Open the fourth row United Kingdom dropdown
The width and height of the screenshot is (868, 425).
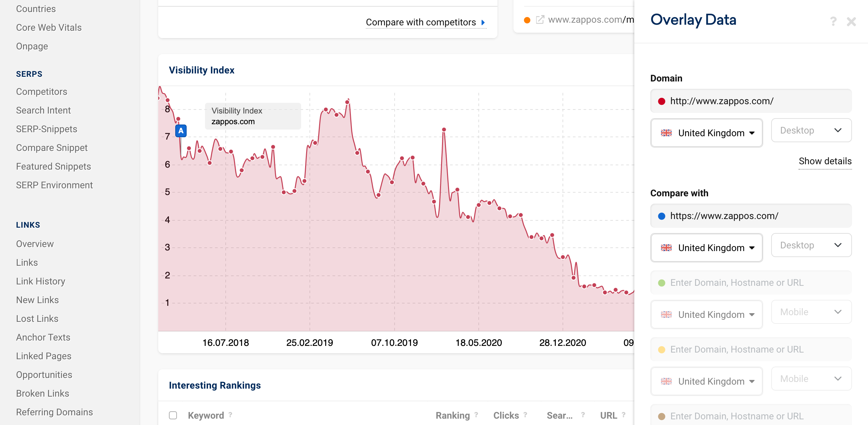click(707, 382)
